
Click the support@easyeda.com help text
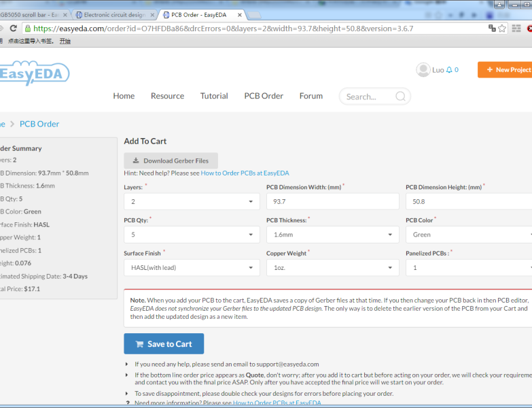(227, 364)
